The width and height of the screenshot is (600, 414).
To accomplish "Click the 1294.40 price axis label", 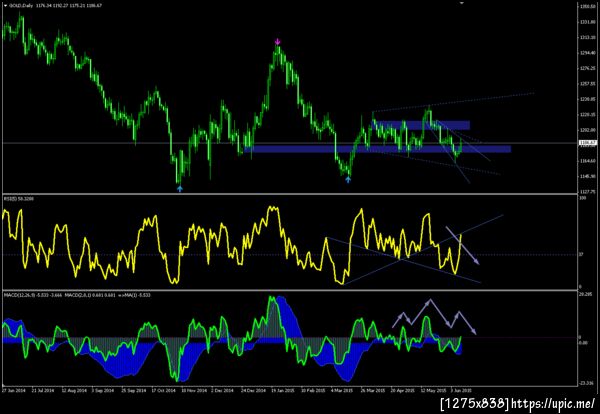I will (x=589, y=53).
